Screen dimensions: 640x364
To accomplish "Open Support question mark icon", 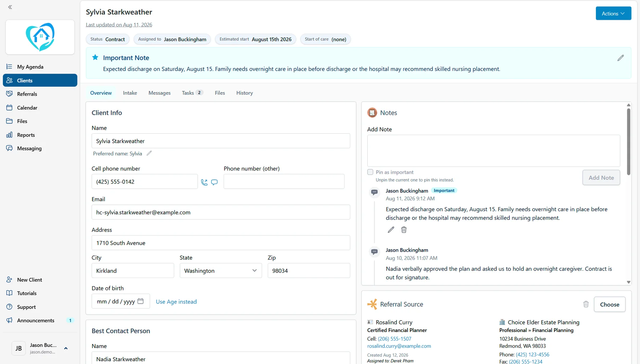I will pos(9,307).
